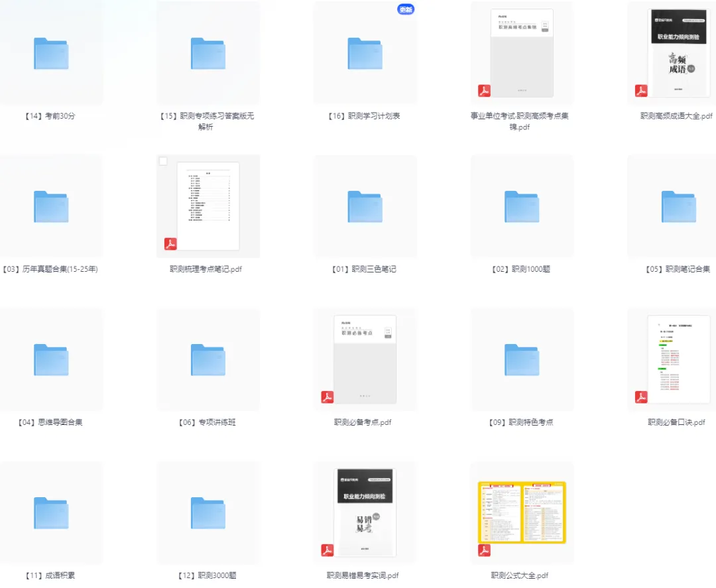716x588 pixels.
Task: Click the name 【15】职测专项练习答案版无解析
Action: 207,121
